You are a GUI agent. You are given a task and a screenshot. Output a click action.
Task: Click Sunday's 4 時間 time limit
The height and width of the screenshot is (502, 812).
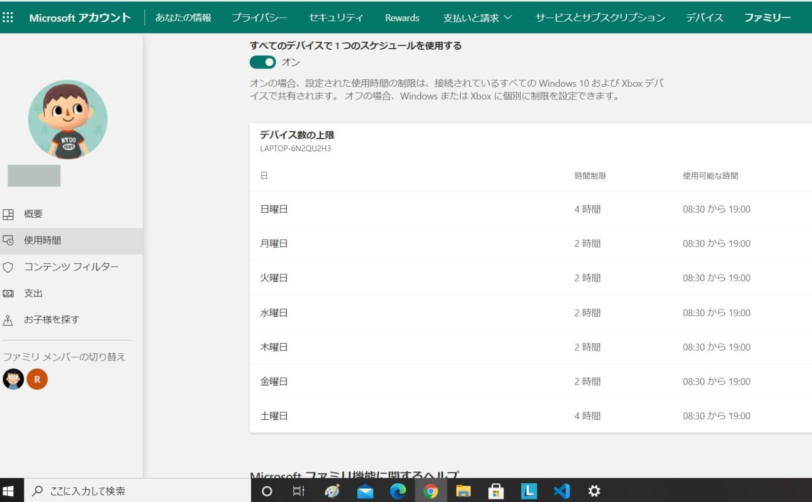point(587,209)
